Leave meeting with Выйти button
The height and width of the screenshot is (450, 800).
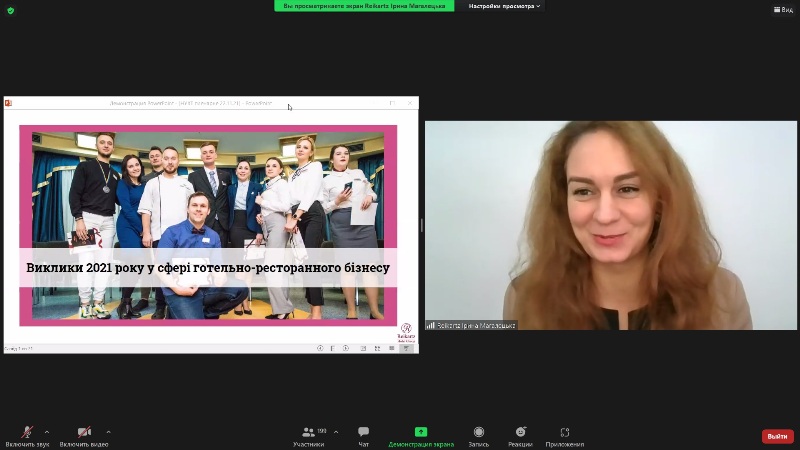coord(778,436)
